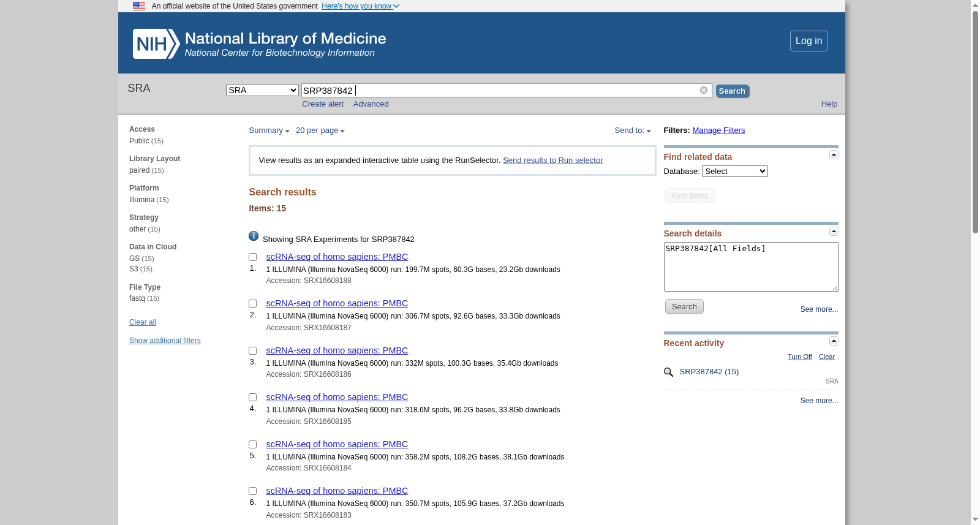
Task: Click the magnifier icon in Recent activity
Action: [x=668, y=372]
